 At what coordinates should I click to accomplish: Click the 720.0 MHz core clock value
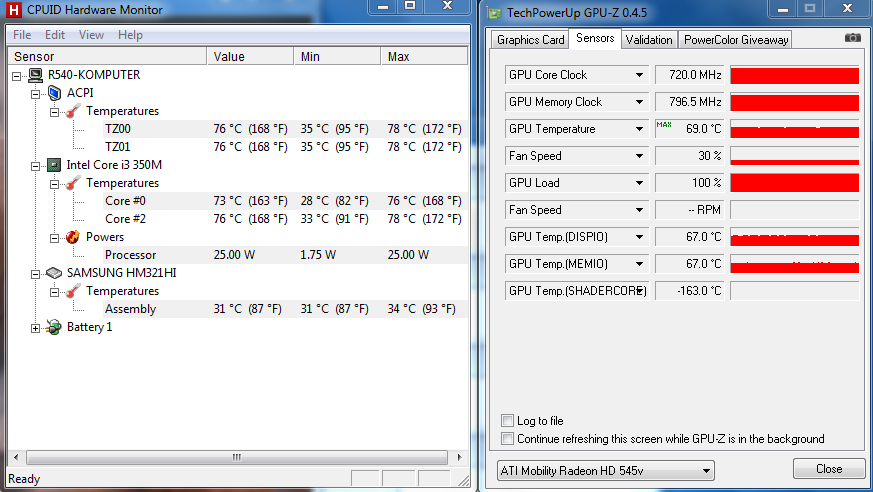[690, 75]
